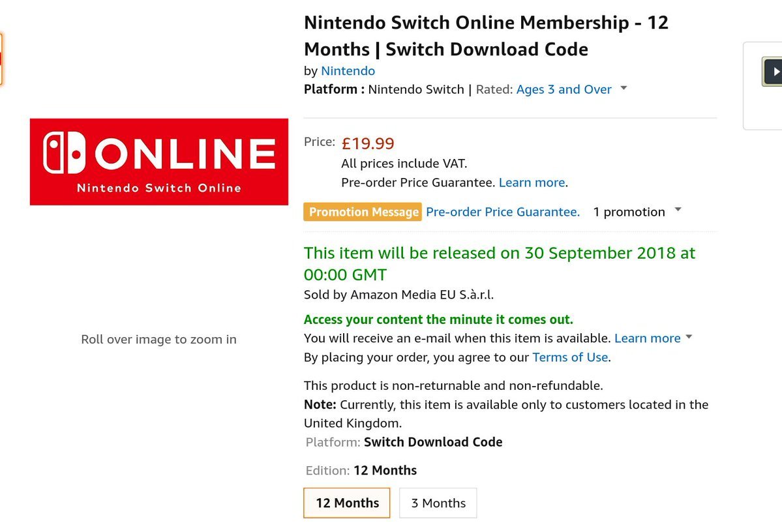
Task: Click the green release date message
Action: tap(499, 263)
